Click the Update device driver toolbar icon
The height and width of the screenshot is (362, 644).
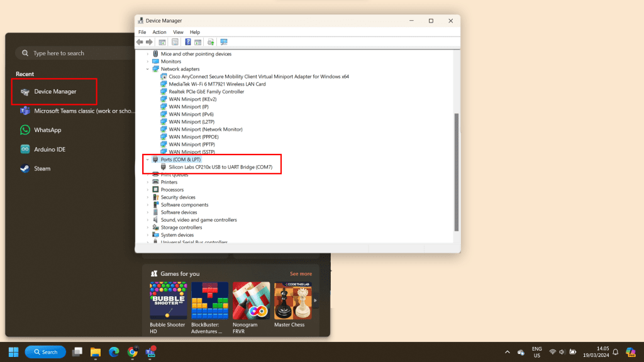[x=211, y=42]
